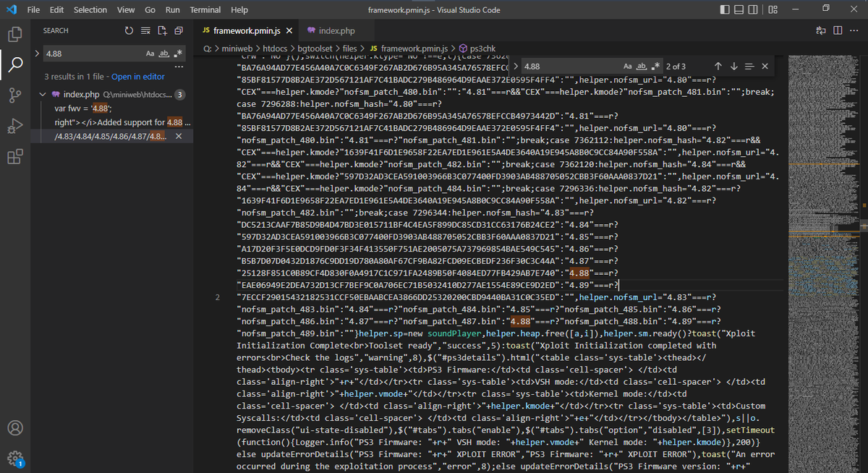Go to next match in find widget

click(733, 67)
